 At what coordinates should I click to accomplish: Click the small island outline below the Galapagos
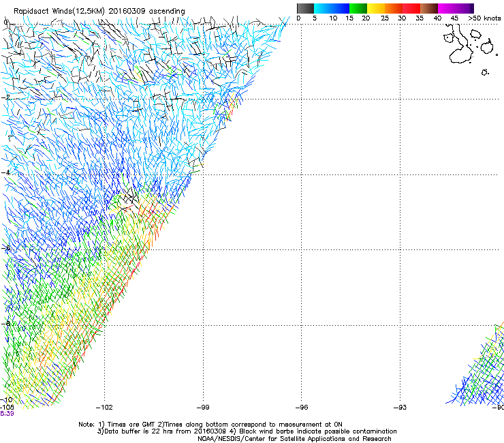click(485, 72)
